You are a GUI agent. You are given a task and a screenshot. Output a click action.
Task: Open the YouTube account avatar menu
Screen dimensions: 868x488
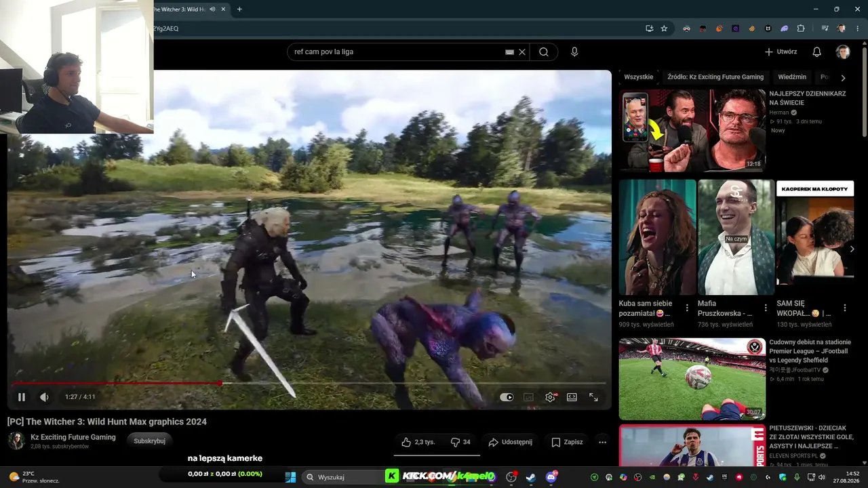coord(843,52)
